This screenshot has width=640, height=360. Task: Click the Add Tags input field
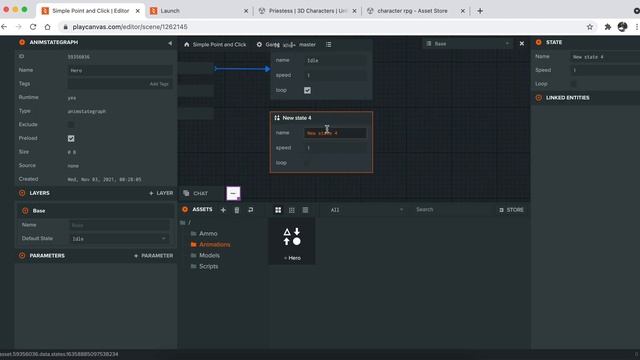(x=120, y=84)
